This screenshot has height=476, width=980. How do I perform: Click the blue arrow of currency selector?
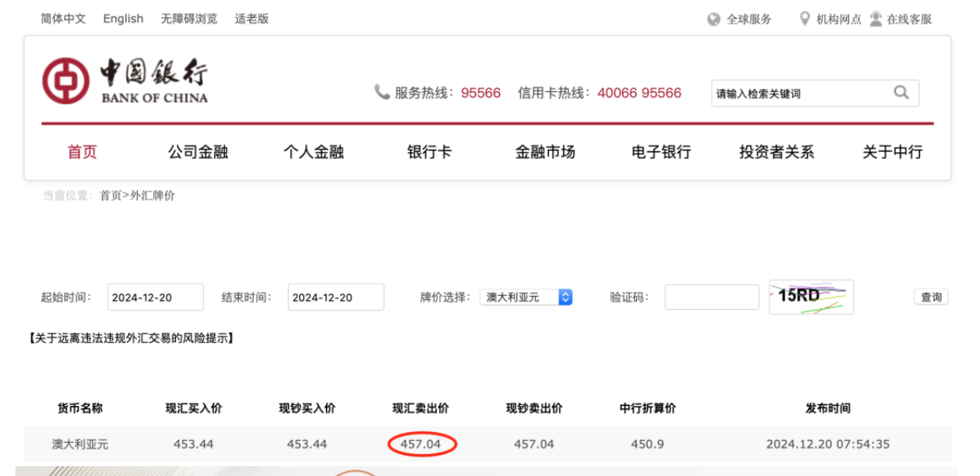tap(566, 297)
